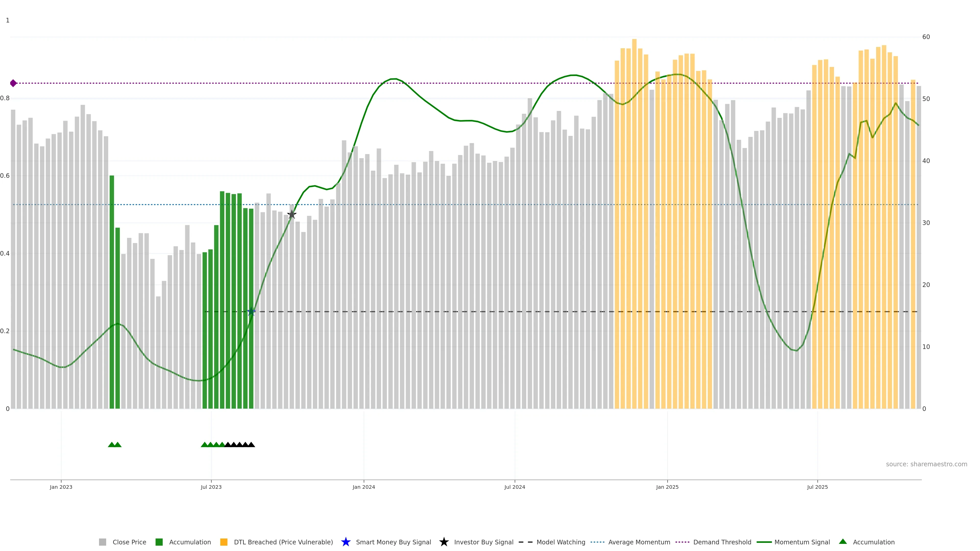Click the green Accumulation triangle in legend
This screenshot has height=551, width=980.
(843, 542)
